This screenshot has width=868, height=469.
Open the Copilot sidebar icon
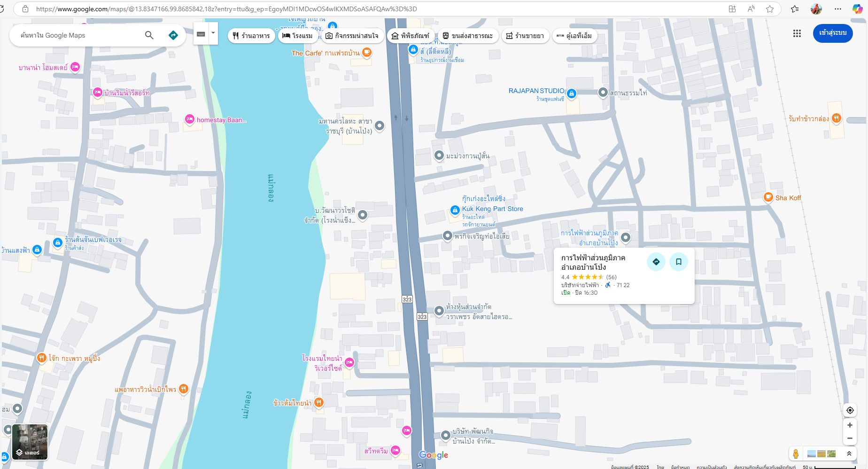857,9
